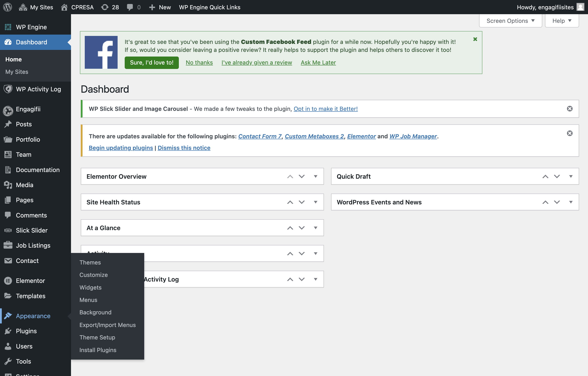Viewport: 588px width, 376px height.
Task: Dismiss the Facebook Feed review notice
Action: pyautogui.click(x=475, y=39)
